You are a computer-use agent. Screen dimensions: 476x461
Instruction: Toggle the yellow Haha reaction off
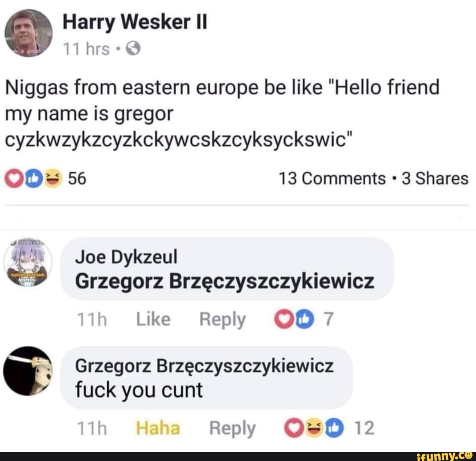(158, 428)
